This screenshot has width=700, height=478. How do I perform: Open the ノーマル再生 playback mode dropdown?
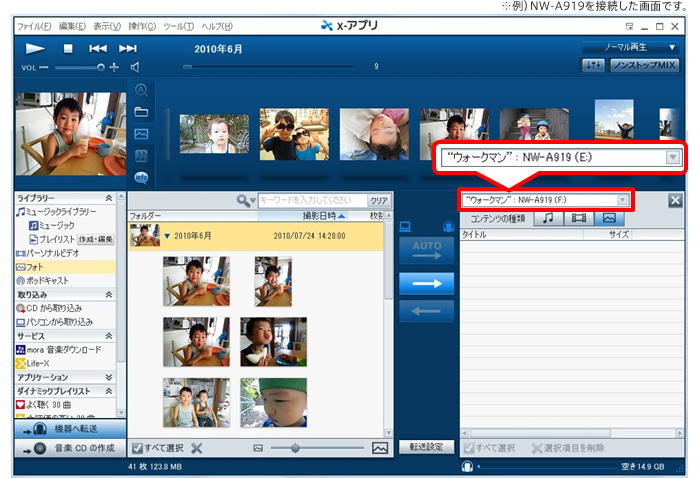tap(630, 47)
